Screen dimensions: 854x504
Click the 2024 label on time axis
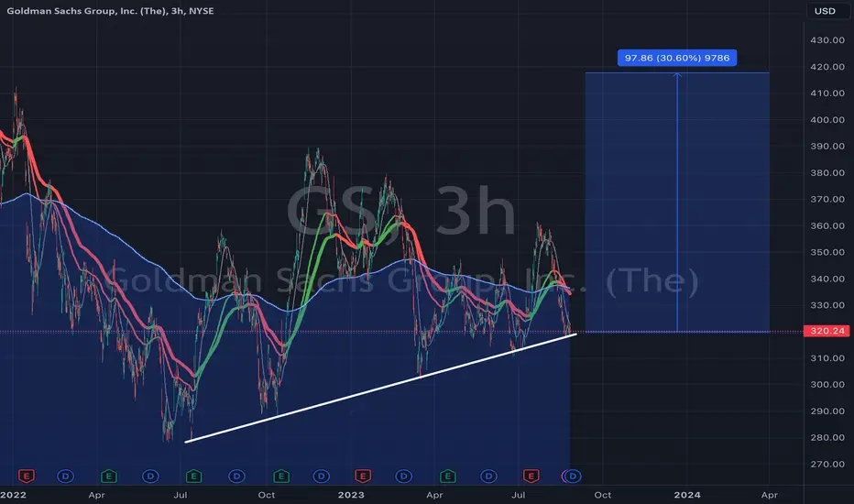(687, 495)
